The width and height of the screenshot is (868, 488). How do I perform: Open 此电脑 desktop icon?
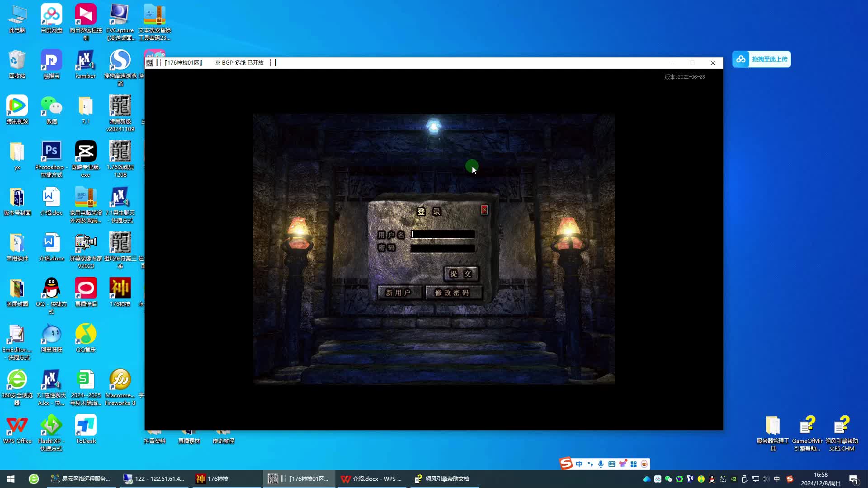pyautogui.click(x=17, y=19)
